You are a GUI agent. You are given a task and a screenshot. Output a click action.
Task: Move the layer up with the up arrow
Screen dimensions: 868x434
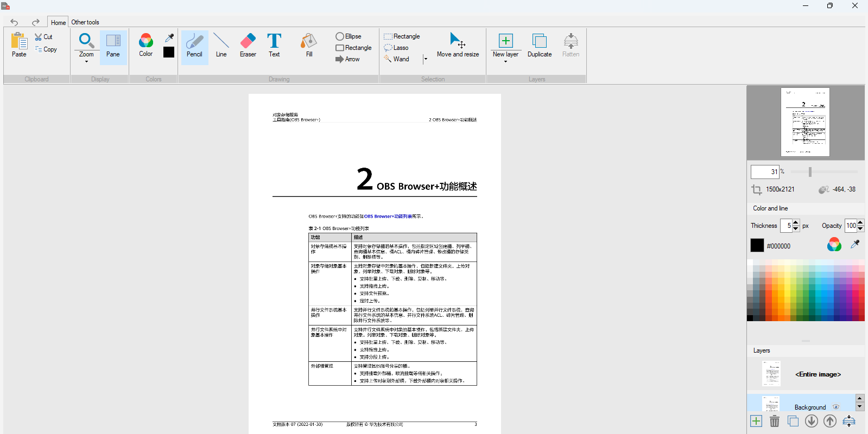830,421
